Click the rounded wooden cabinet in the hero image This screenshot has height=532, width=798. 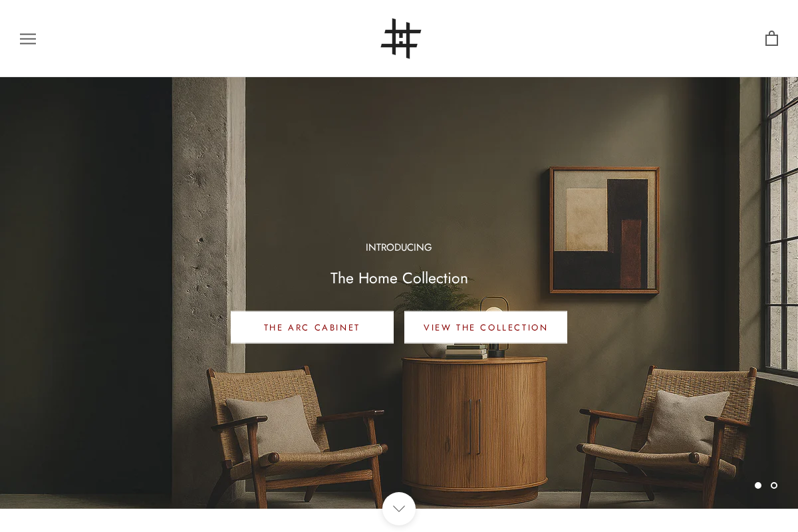coord(474,429)
